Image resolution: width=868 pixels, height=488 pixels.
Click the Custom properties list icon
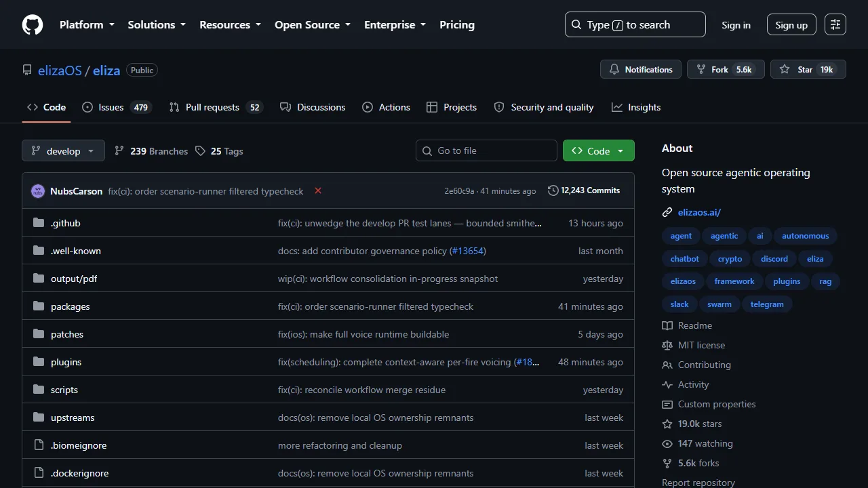pyautogui.click(x=667, y=404)
